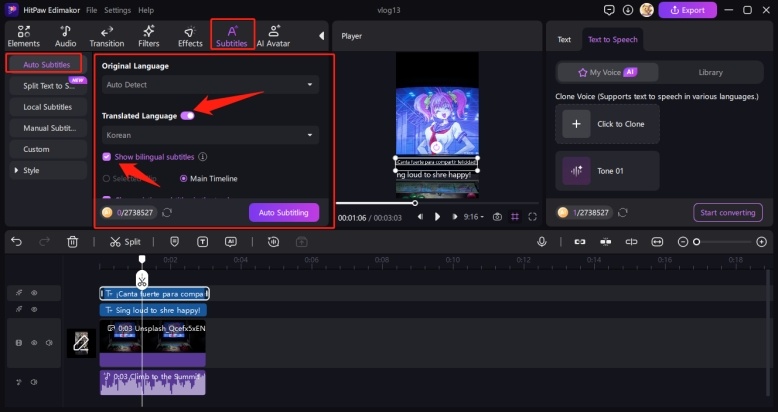Open the Original Language dropdown
The height and width of the screenshot is (413, 778).
pyautogui.click(x=210, y=85)
